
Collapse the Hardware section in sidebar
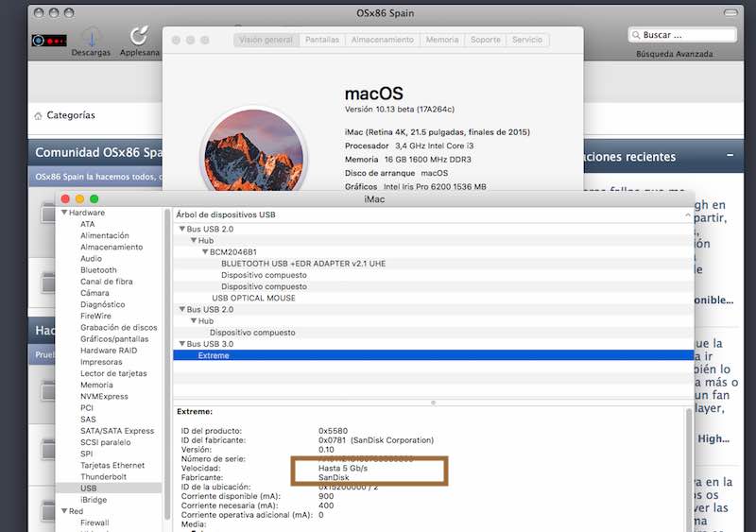point(64,213)
